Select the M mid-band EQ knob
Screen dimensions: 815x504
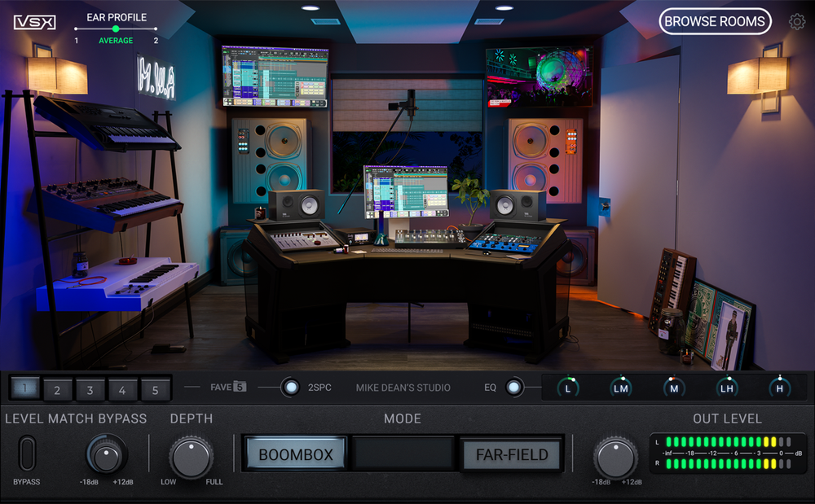(x=673, y=388)
